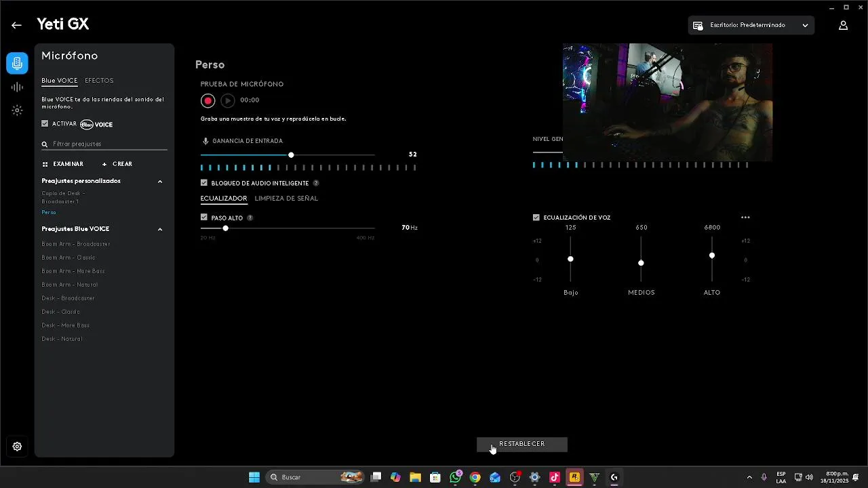Play the recorded microphone test sample
Image resolution: width=868 pixels, height=488 pixels.
[228, 100]
